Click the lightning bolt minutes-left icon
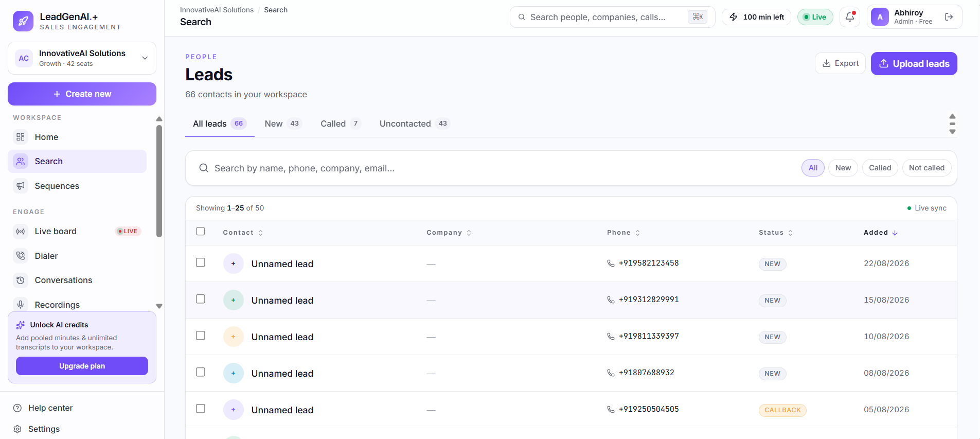 coord(734,17)
